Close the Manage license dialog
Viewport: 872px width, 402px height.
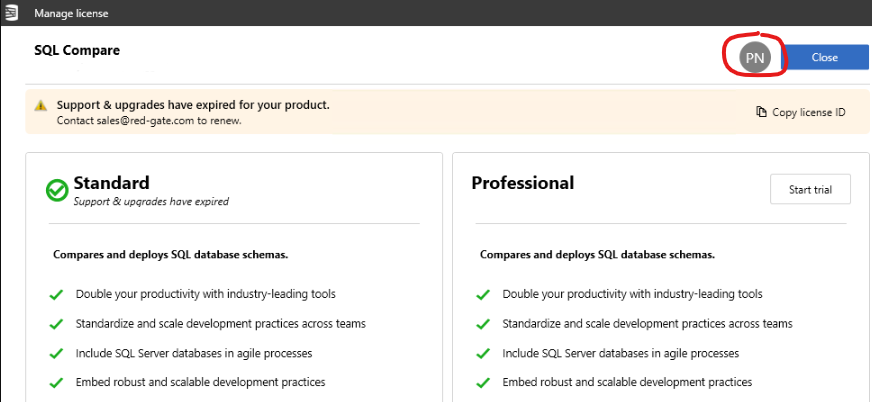(825, 57)
